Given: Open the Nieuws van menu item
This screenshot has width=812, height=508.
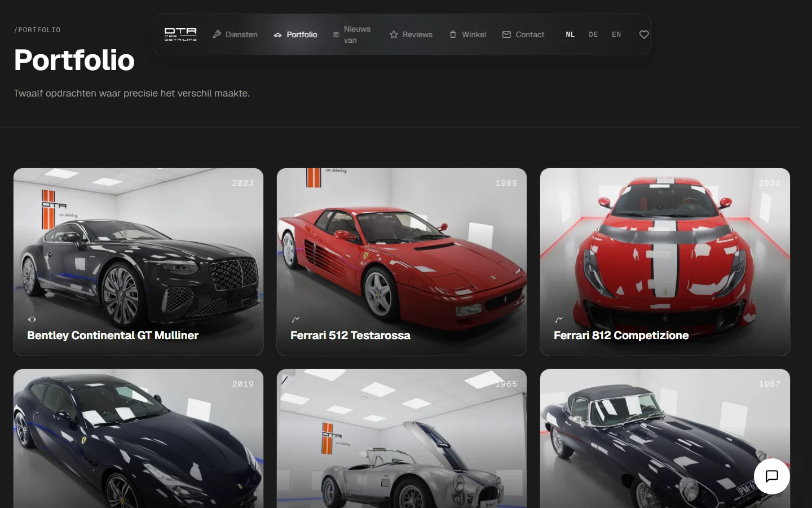Looking at the screenshot, I should pos(352,34).
